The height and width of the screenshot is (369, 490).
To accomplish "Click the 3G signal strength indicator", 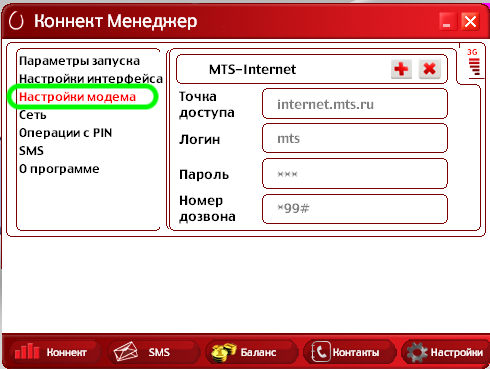I will click(473, 62).
